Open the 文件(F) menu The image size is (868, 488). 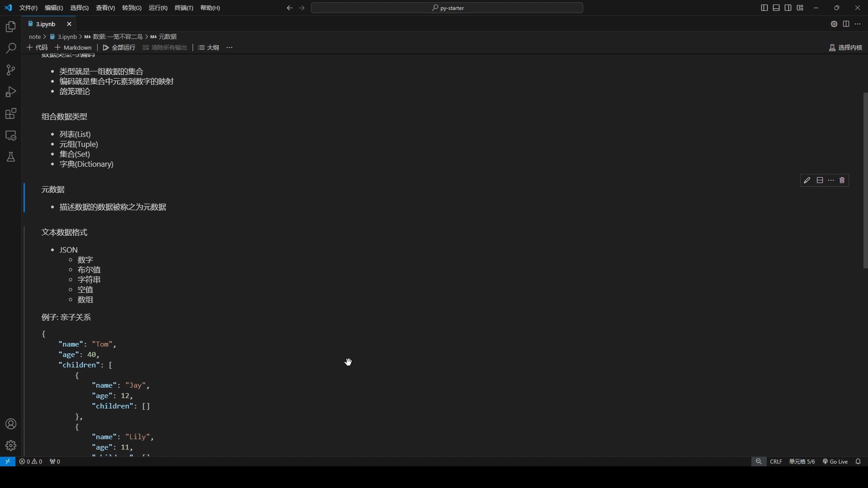point(28,8)
